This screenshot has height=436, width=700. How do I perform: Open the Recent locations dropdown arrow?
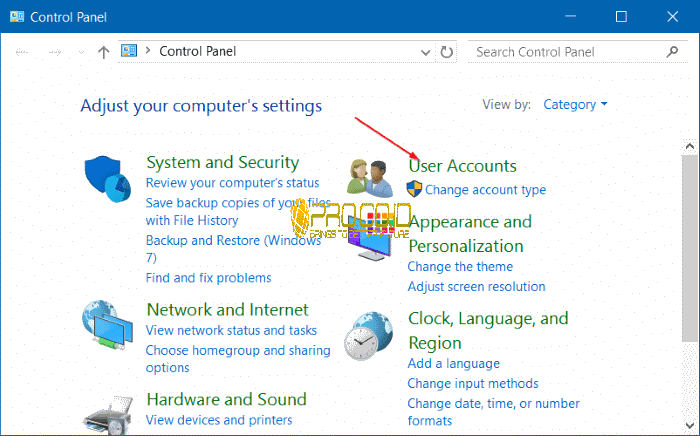(x=81, y=53)
